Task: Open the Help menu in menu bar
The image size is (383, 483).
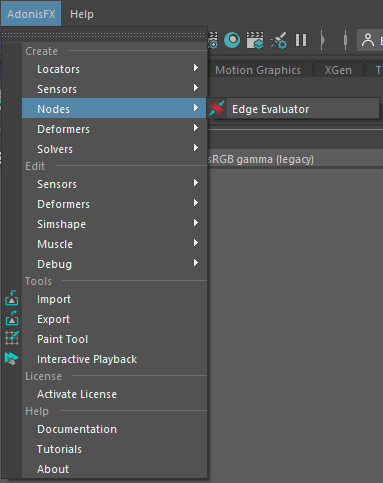Action: tap(82, 14)
